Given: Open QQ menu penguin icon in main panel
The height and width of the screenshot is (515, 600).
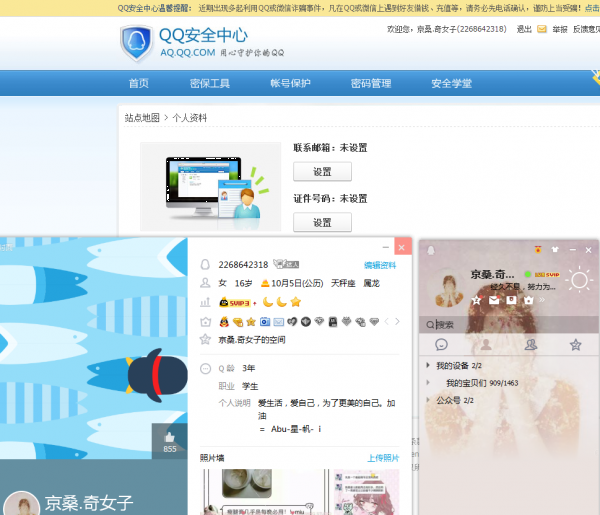Looking at the screenshot, I should click(x=431, y=250).
